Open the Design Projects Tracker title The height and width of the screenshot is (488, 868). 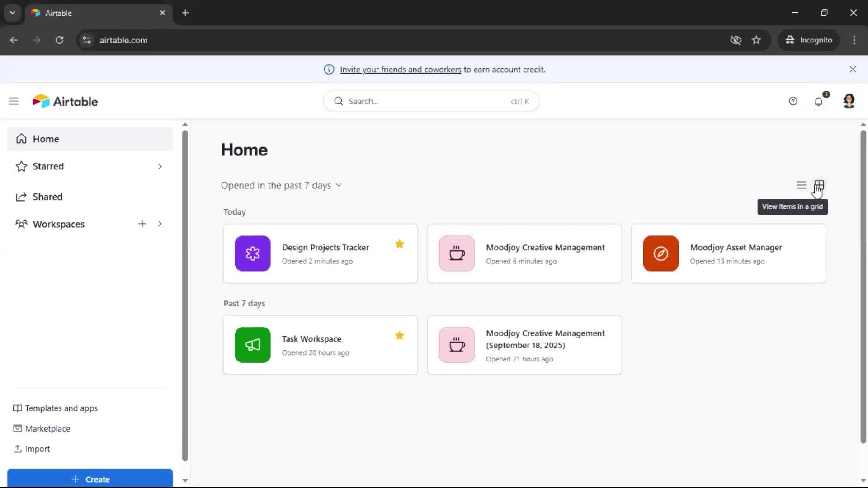pyautogui.click(x=325, y=248)
